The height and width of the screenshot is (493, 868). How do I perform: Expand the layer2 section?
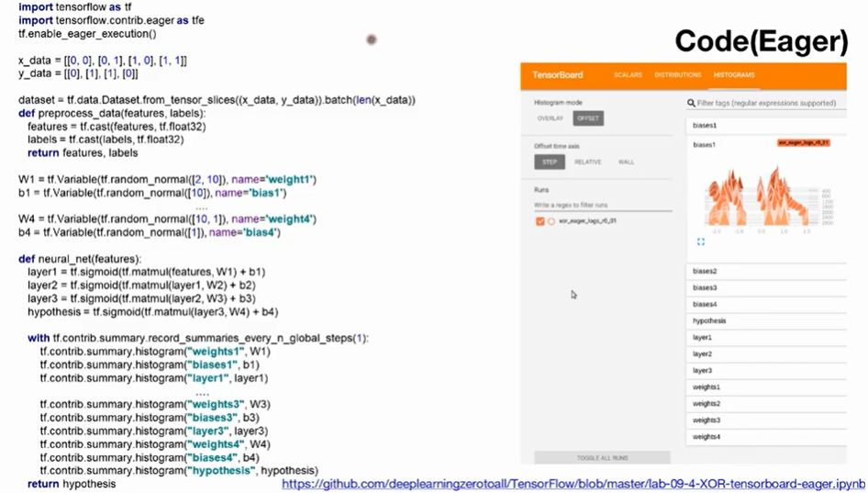click(x=766, y=354)
